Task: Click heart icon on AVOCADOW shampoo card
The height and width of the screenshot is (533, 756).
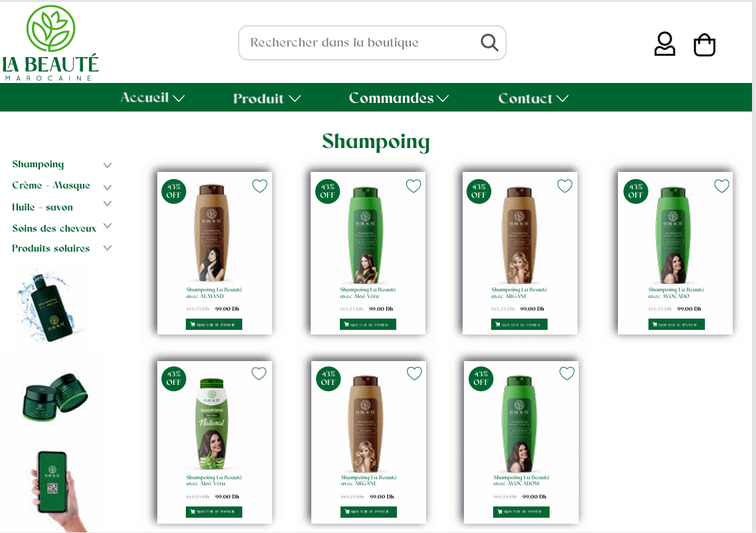Action: pyautogui.click(x=567, y=373)
